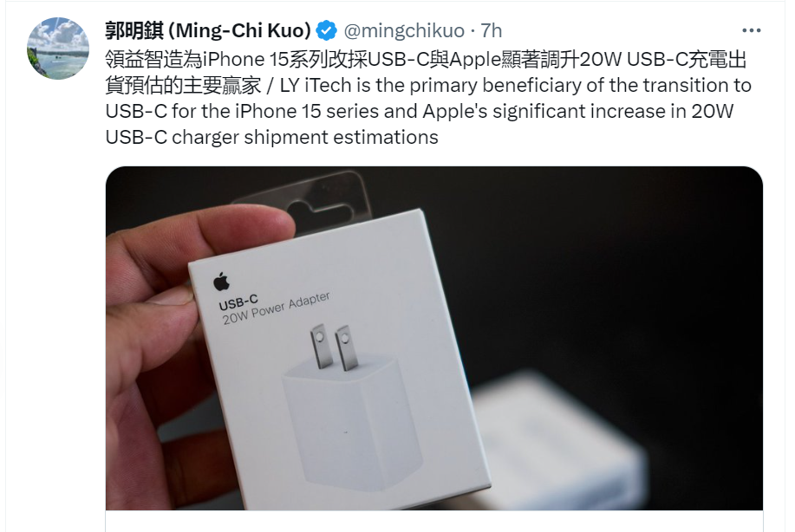Click the blue verified badge
The width and height of the screenshot is (795, 532).
point(326,31)
